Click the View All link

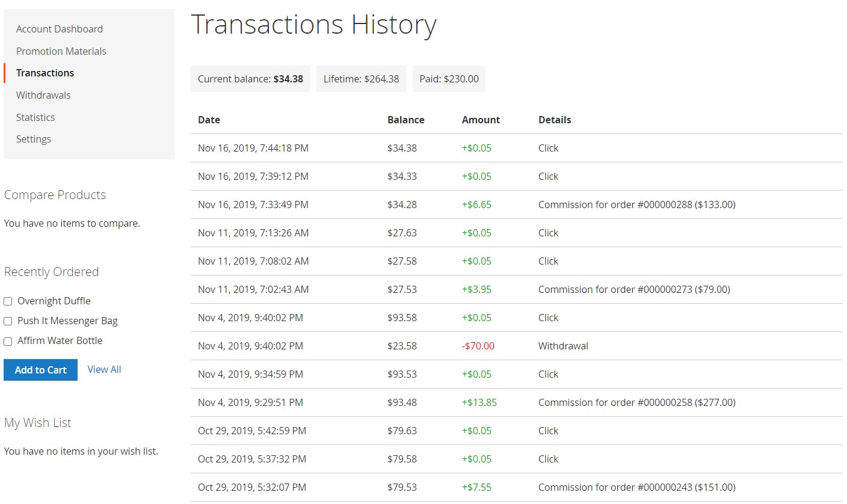tap(104, 369)
